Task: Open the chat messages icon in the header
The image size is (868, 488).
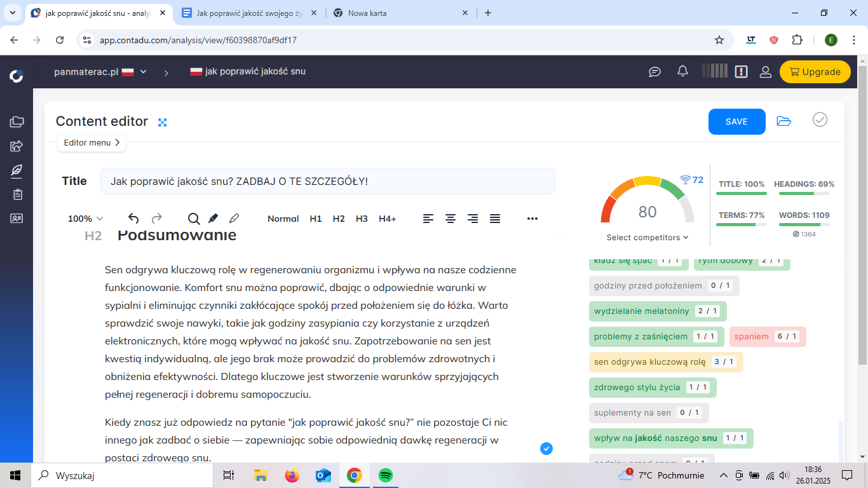Action: 655,72
